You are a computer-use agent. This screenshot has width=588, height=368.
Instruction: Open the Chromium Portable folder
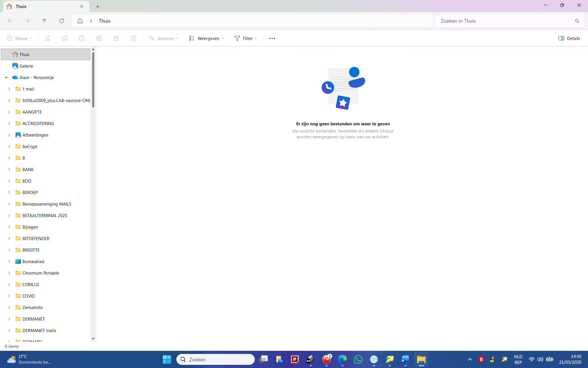41,273
